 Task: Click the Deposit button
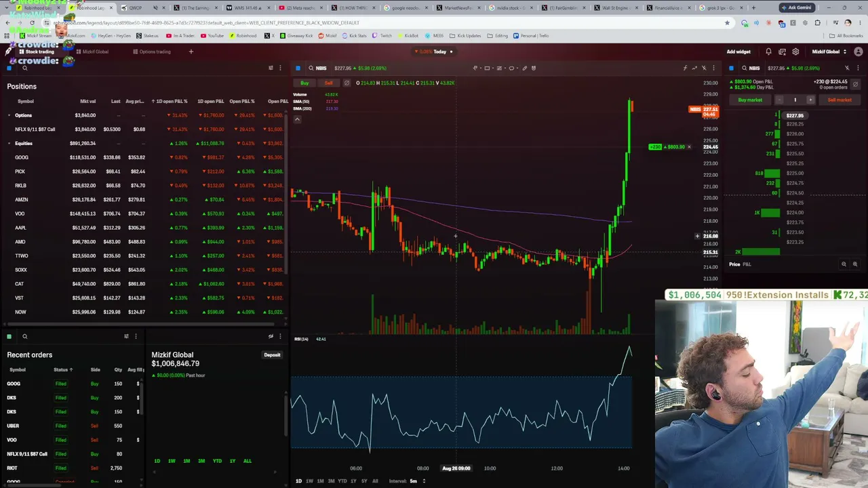coord(272,354)
